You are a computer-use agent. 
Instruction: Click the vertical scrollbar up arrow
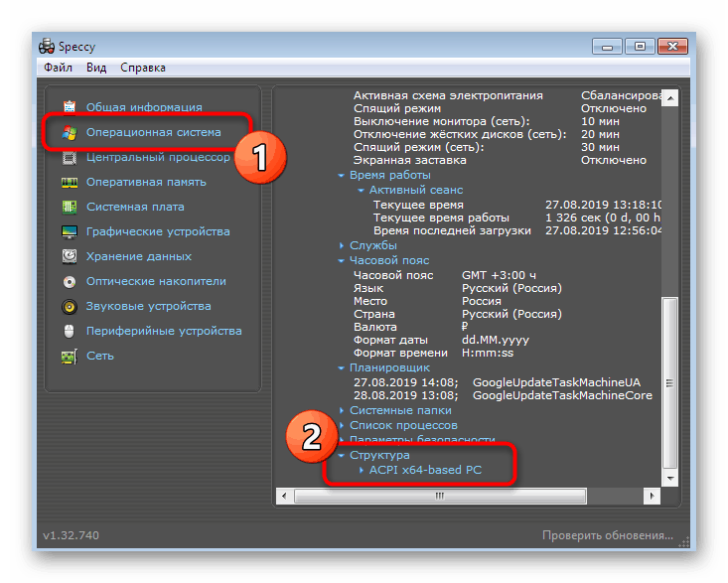[x=670, y=98]
